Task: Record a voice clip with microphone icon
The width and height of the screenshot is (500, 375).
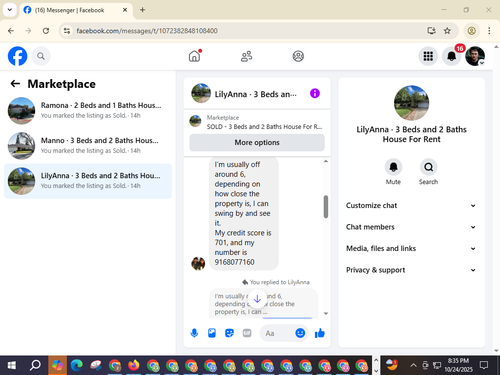Action: [194, 333]
